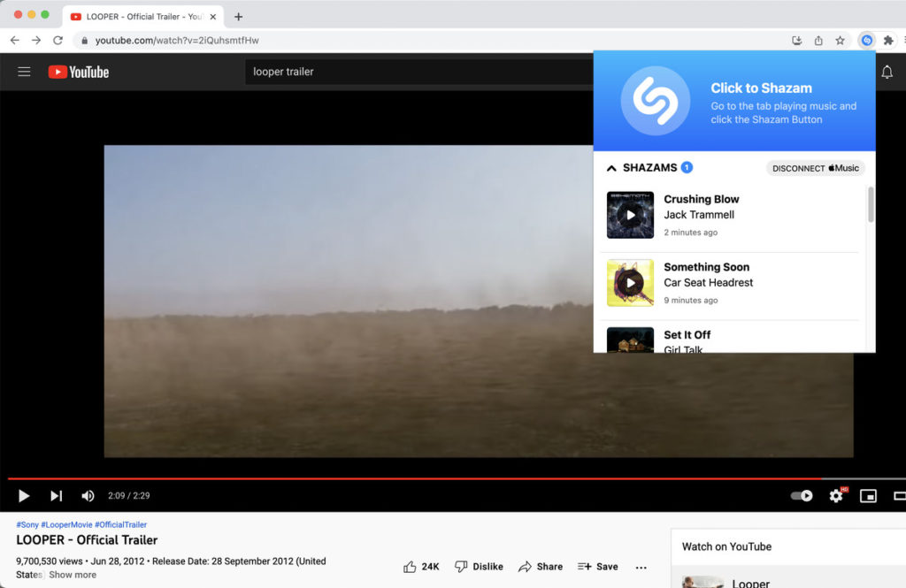
Task: Go forward in browser history
Action: [x=36, y=41]
